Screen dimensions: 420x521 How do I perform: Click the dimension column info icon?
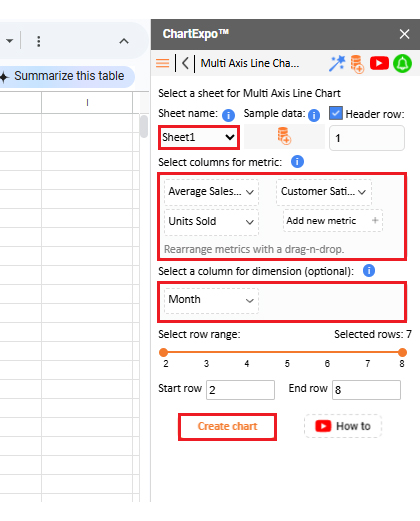tap(369, 270)
